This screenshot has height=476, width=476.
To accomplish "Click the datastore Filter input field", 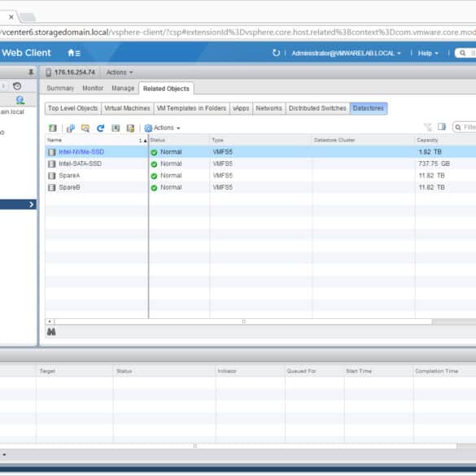I will point(465,127).
